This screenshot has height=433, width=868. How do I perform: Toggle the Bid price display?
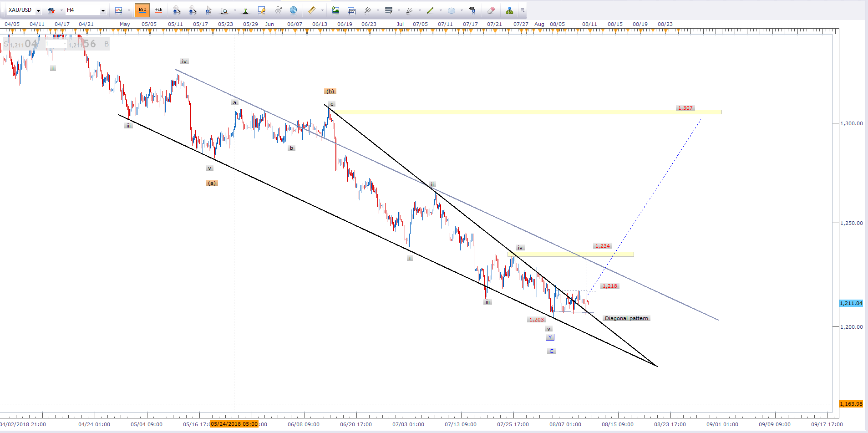point(142,10)
